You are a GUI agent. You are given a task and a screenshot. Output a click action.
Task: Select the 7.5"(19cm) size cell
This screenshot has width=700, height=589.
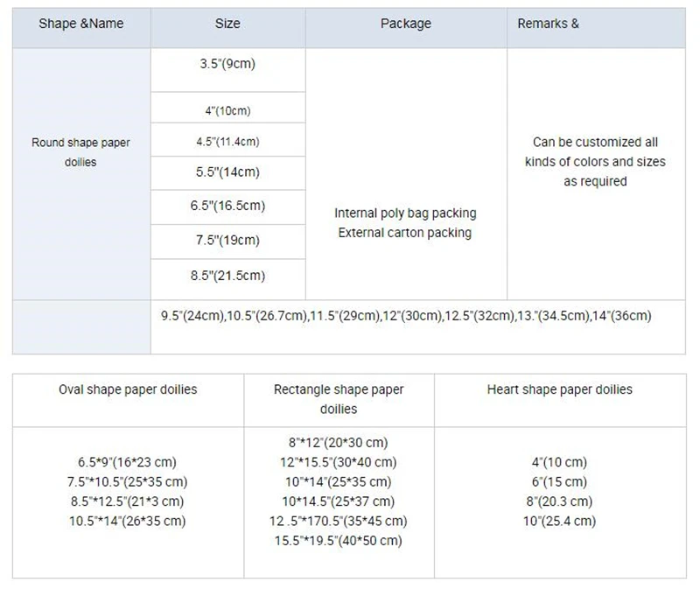coord(227,241)
